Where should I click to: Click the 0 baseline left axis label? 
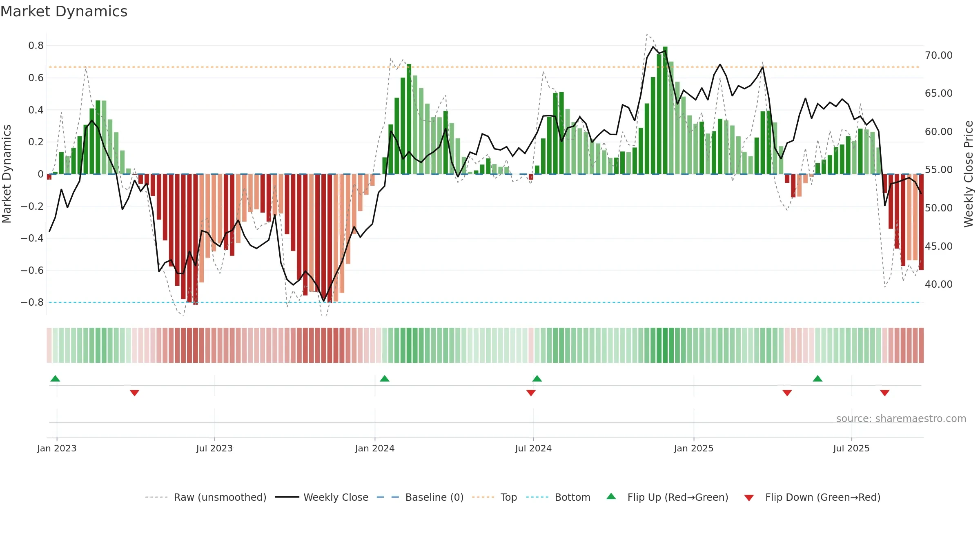click(x=40, y=174)
